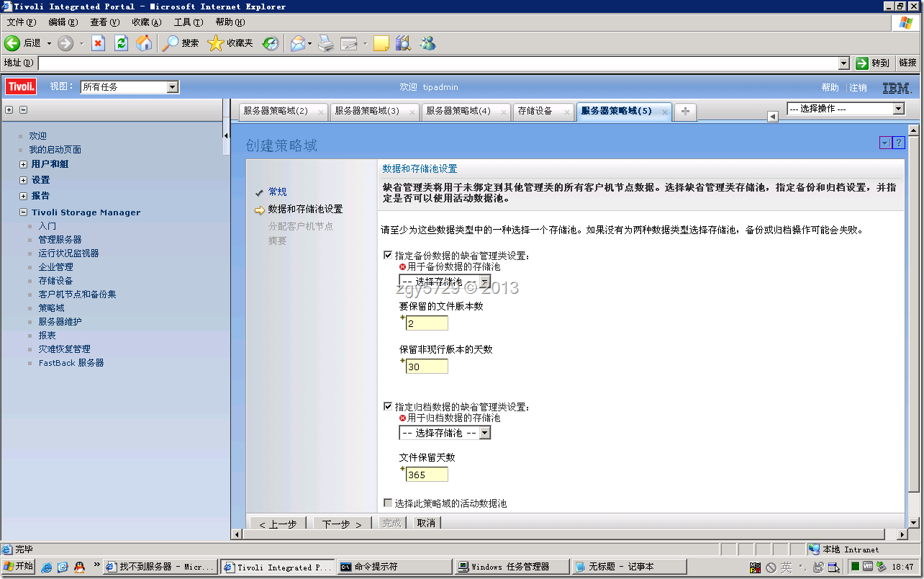Screen dimensions: 924x579
Task: Collapse all navigation tree nodes icon
Action: click(23, 110)
